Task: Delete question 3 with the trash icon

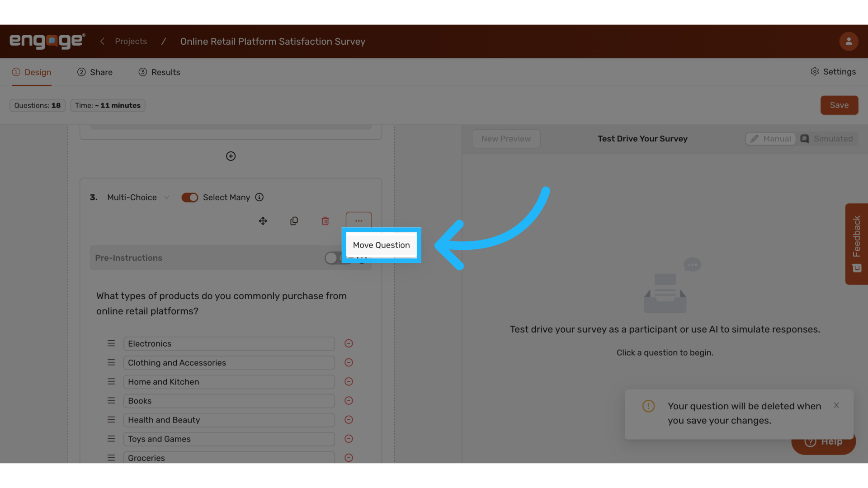Action: pos(325,221)
